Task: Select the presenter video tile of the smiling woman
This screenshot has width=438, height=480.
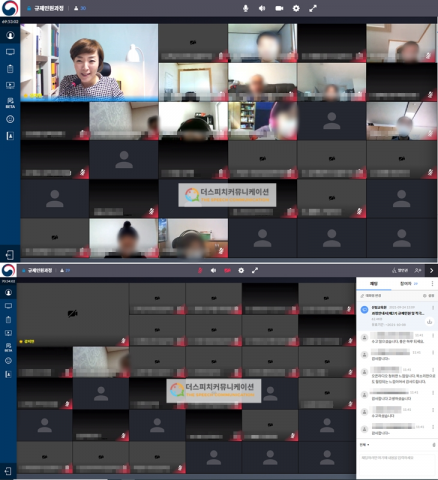Action: pos(89,62)
